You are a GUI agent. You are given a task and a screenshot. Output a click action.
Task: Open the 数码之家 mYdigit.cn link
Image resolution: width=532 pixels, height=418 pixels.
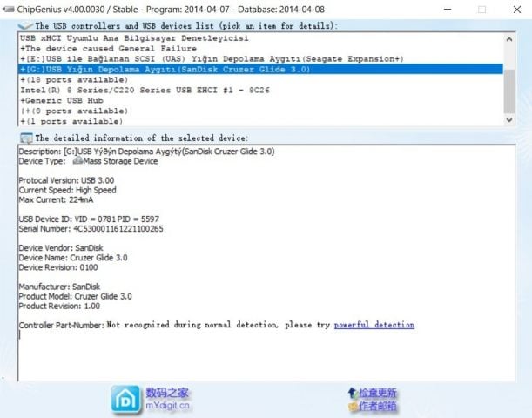[x=167, y=399]
